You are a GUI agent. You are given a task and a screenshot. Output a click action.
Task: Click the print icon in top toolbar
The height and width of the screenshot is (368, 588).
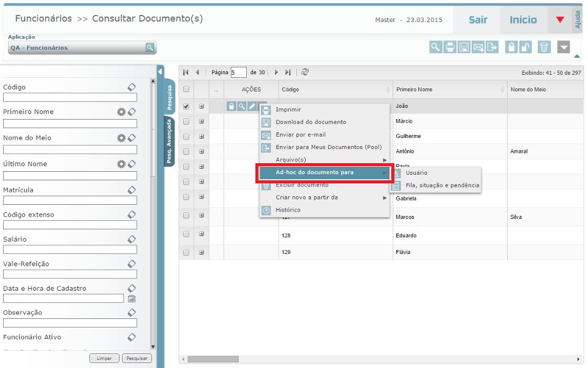pos(450,47)
